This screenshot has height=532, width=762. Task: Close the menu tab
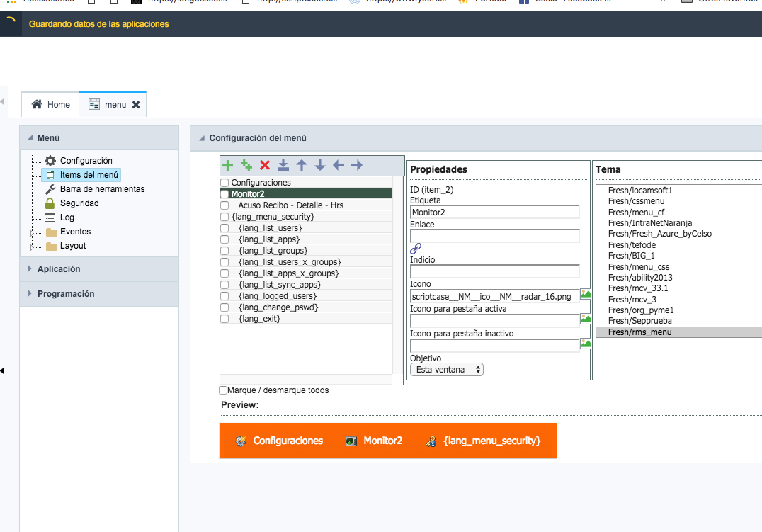coord(136,105)
